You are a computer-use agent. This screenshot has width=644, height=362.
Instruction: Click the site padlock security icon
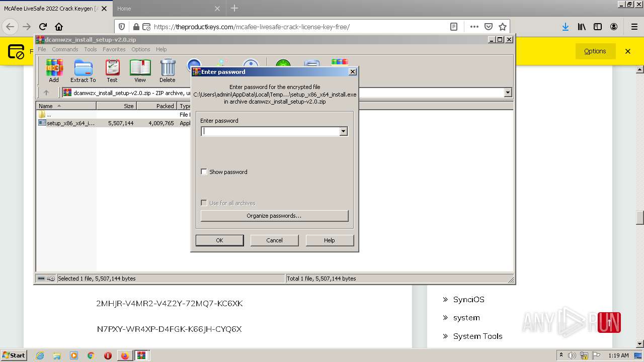[x=136, y=27]
